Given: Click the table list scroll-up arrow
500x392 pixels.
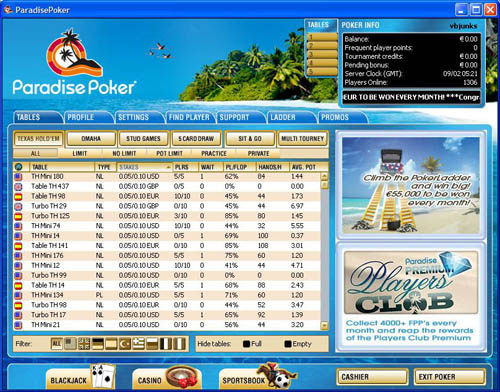Looking at the screenshot, I should pos(324,176).
